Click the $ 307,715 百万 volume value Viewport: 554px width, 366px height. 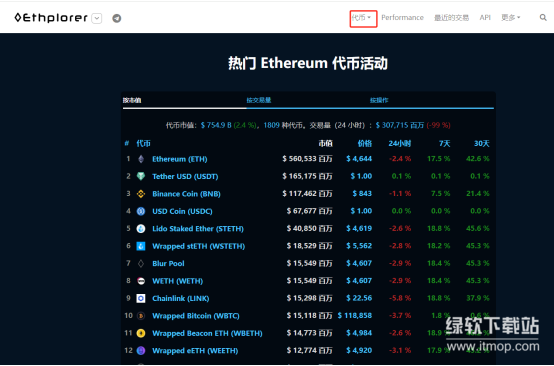tap(400, 125)
